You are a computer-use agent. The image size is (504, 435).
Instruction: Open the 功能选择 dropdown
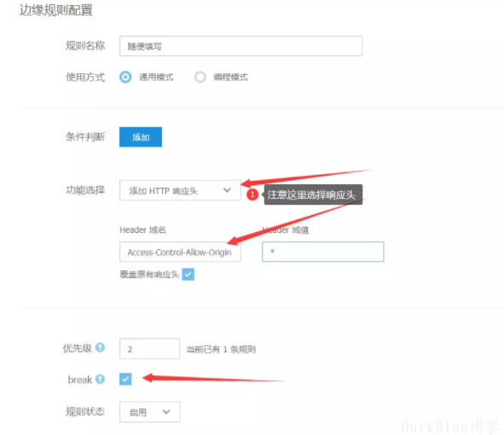coord(180,190)
